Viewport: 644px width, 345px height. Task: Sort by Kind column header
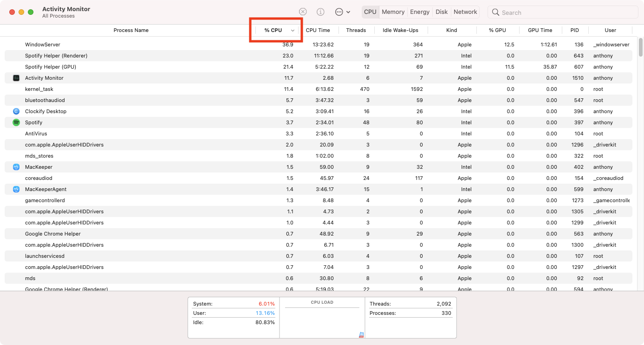click(x=452, y=30)
